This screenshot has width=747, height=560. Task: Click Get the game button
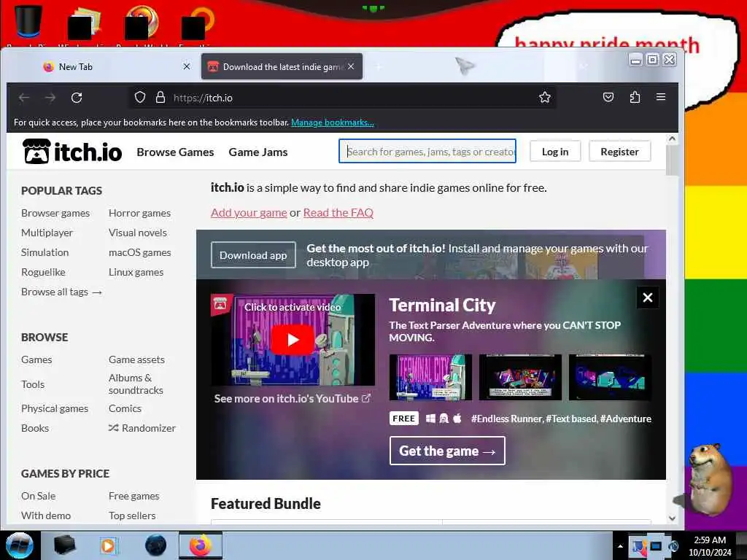pyautogui.click(x=447, y=451)
